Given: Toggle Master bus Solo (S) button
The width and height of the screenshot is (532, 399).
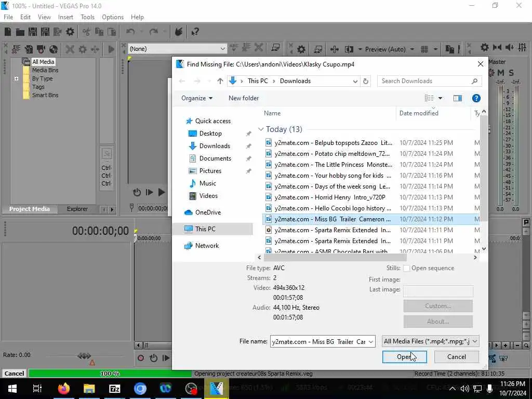Looking at the screenshot, I should pyautogui.click(x=511, y=73).
